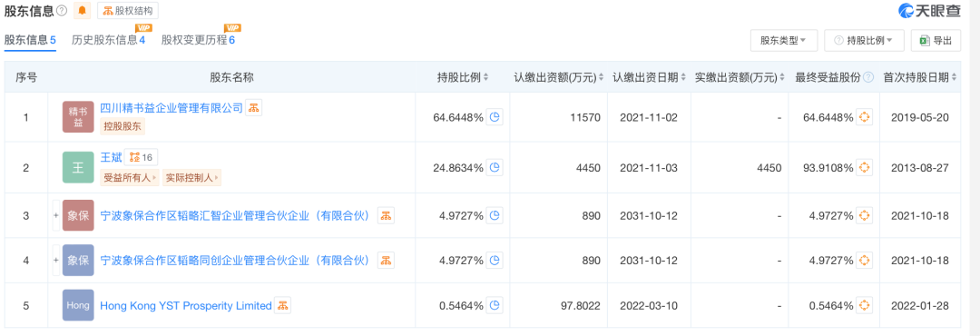Select the 2022-03-10 subscription date cell

650,305
